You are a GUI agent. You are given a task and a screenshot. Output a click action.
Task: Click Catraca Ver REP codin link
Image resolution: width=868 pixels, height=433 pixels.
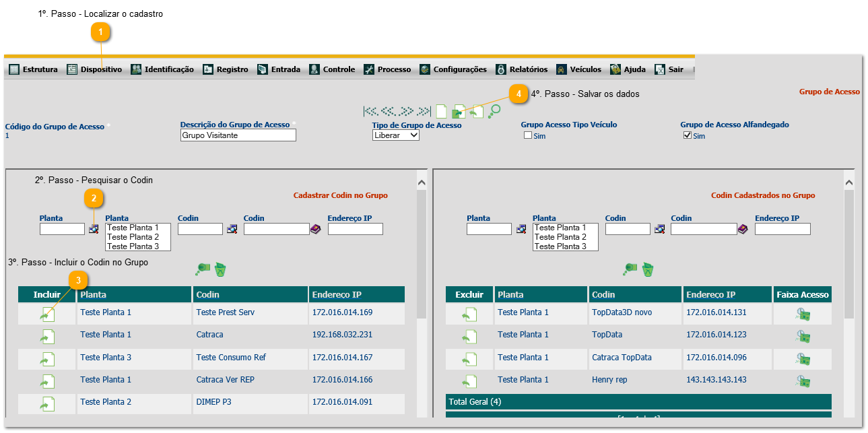(x=226, y=380)
